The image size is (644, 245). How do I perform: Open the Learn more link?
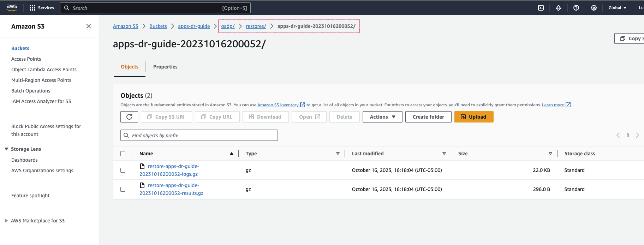(553, 105)
